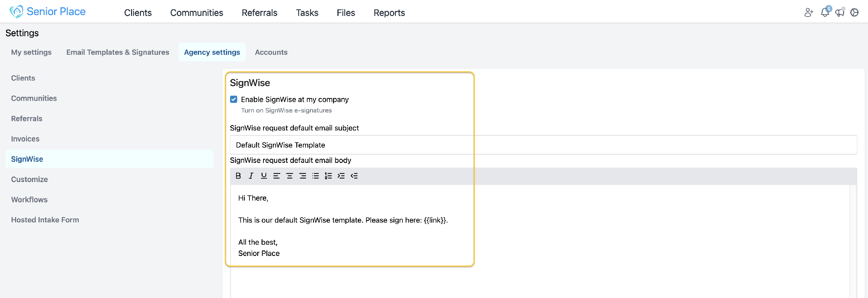The image size is (868, 298).
Task: Switch to the Email Templates & Signatures tab
Action: [x=117, y=52]
